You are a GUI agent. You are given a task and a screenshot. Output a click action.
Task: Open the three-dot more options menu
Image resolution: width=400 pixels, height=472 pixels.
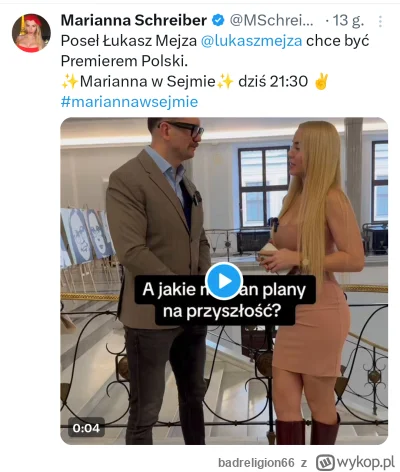[x=380, y=21]
